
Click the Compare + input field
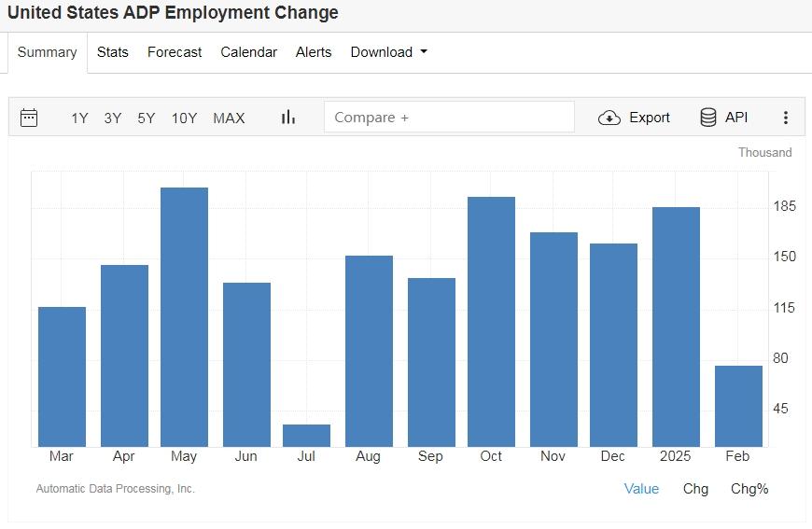449,118
